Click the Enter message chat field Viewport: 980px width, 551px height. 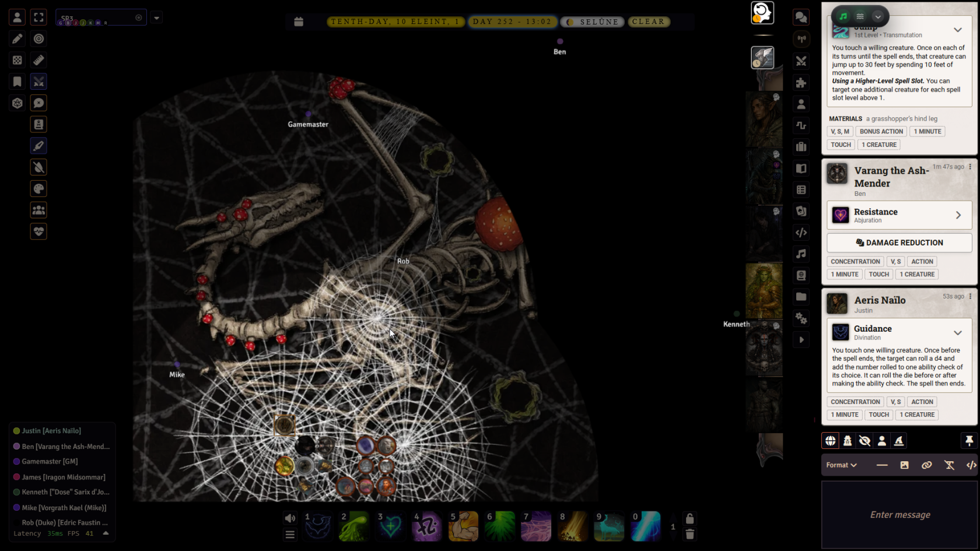pyautogui.click(x=900, y=515)
